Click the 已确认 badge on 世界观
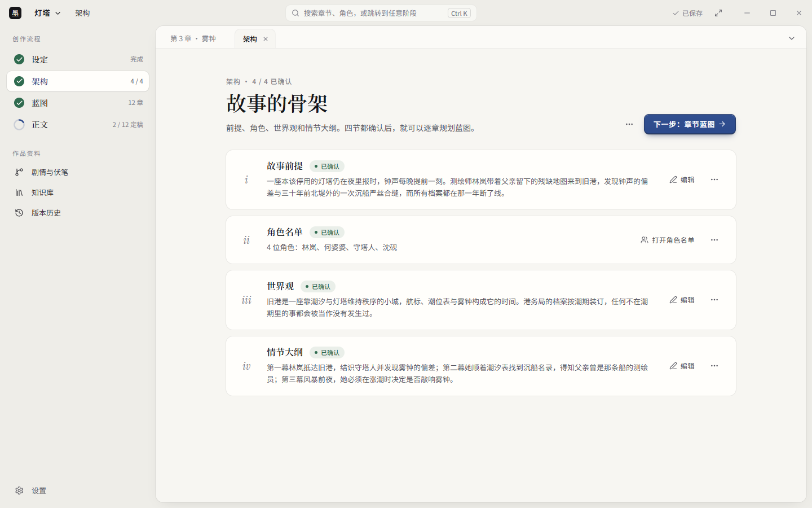 [x=318, y=287]
